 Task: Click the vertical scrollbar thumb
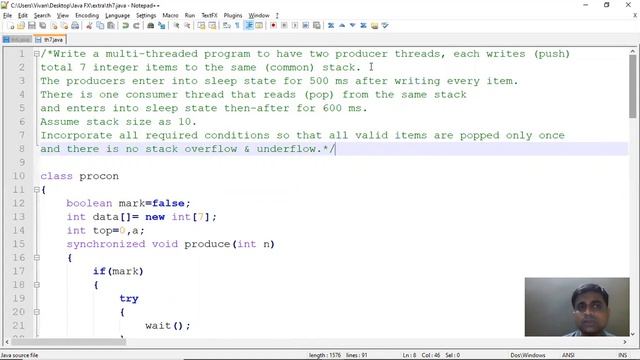[x=632, y=86]
